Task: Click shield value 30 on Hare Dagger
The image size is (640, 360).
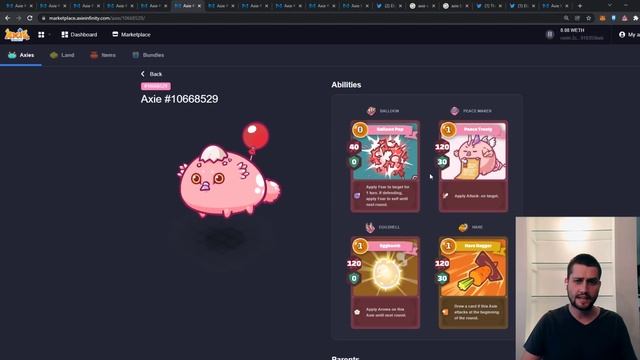Action: tap(442, 278)
